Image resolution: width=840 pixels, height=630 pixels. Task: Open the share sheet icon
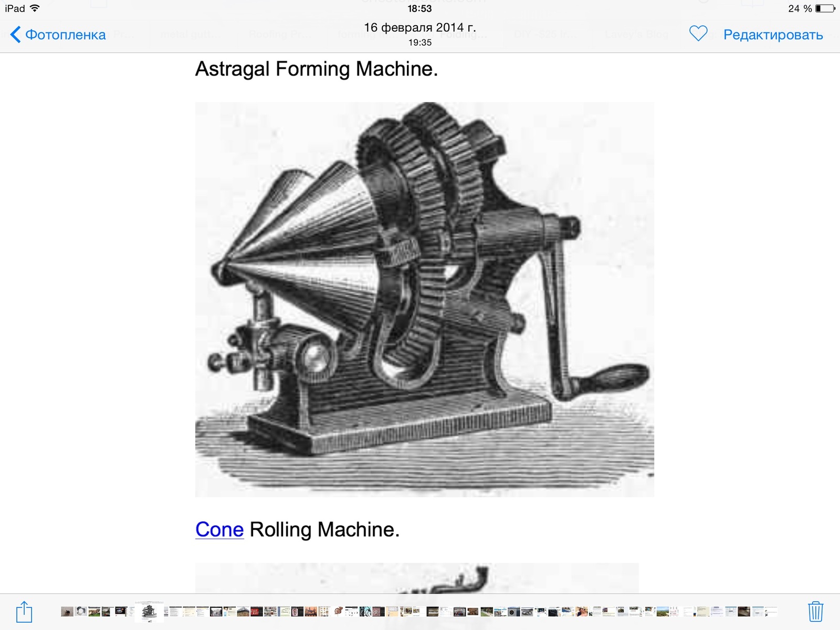click(x=24, y=612)
